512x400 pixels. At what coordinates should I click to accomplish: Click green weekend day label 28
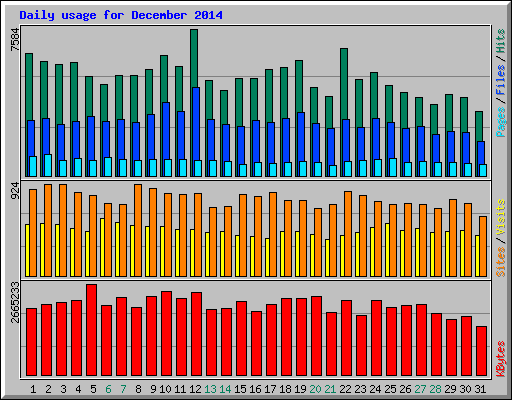435,389
